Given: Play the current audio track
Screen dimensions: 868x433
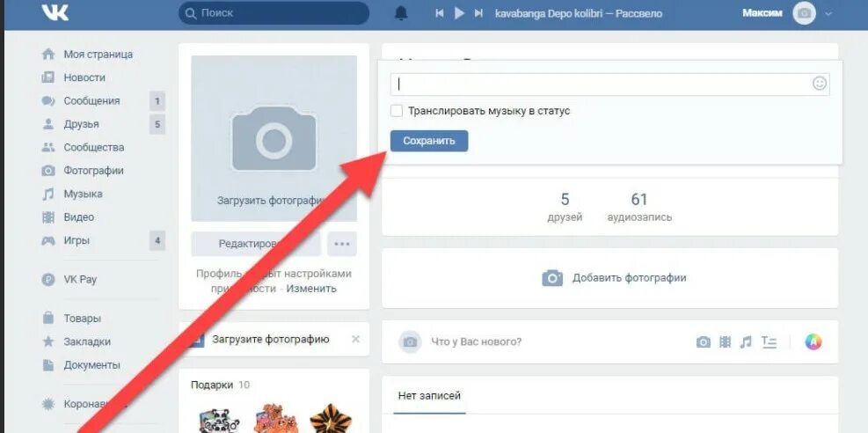Looking at the screenshot, I should (x=459, y=13).
